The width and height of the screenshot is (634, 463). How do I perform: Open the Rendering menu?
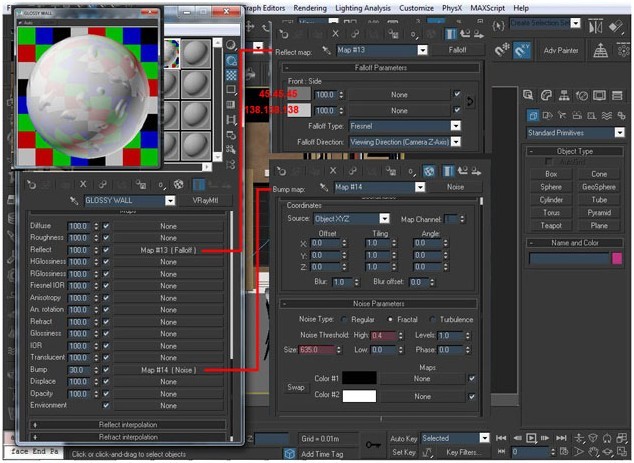coord(310,8)
